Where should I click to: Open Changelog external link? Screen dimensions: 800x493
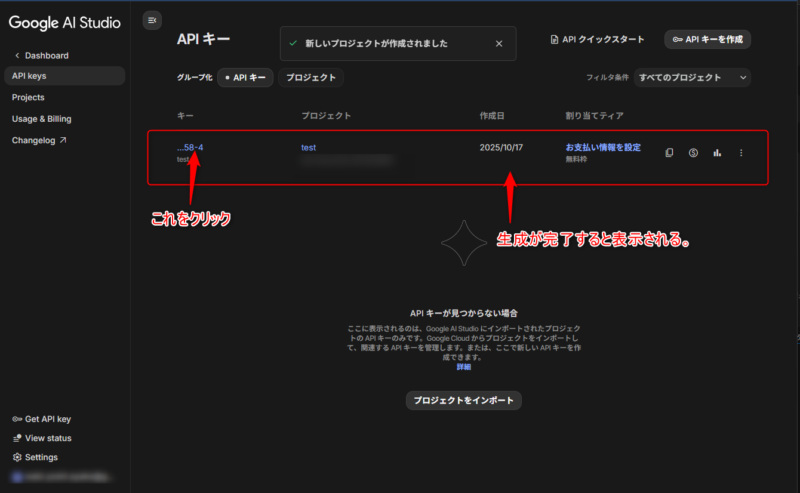pos(39,140)
